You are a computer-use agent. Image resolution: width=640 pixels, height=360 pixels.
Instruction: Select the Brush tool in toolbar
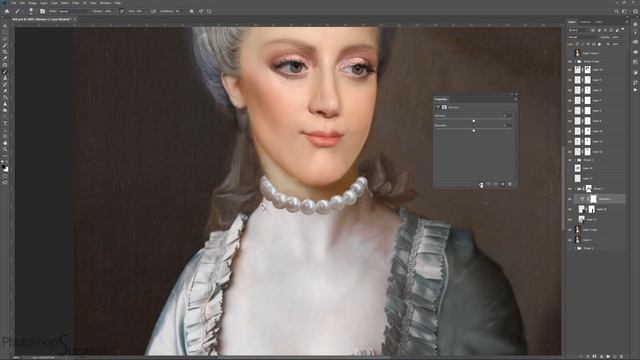[x=5, y=72]
